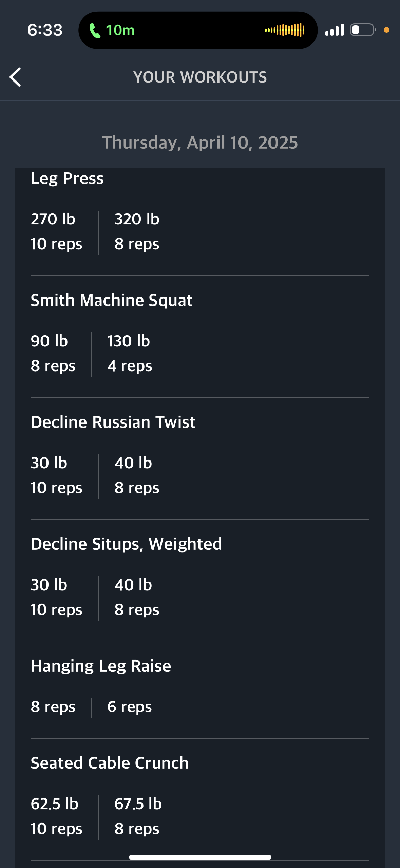Tap the 10m call duration label
The width and height of the screenshot is (400, 868).
point(120,30)
